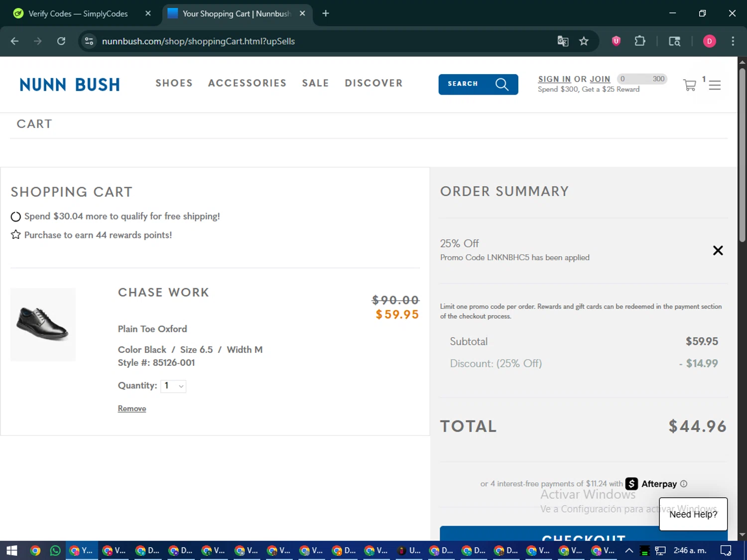Click the SEARCH button
This screenshot has height=560, width=747.
click(x=478, y=84)
